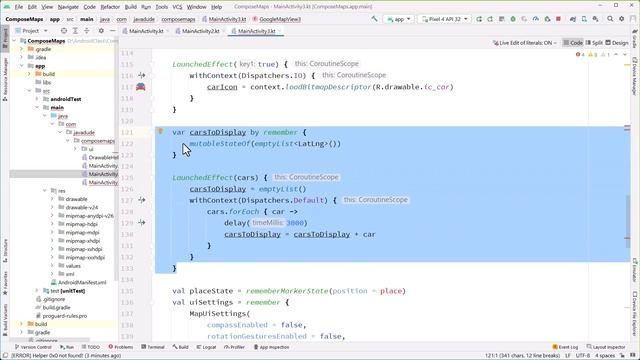This screenshot has height=360, width=640.
Task: Collapse the app folder in tree
Action: (21, 66)
